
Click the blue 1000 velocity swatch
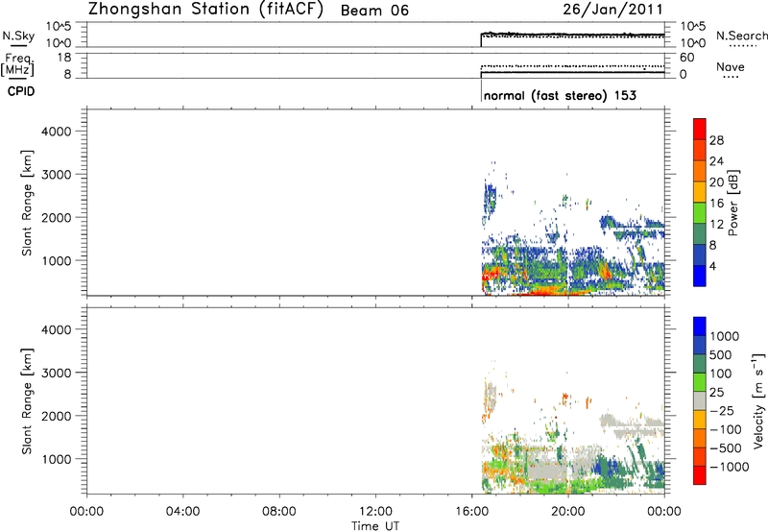pos(700,326)
